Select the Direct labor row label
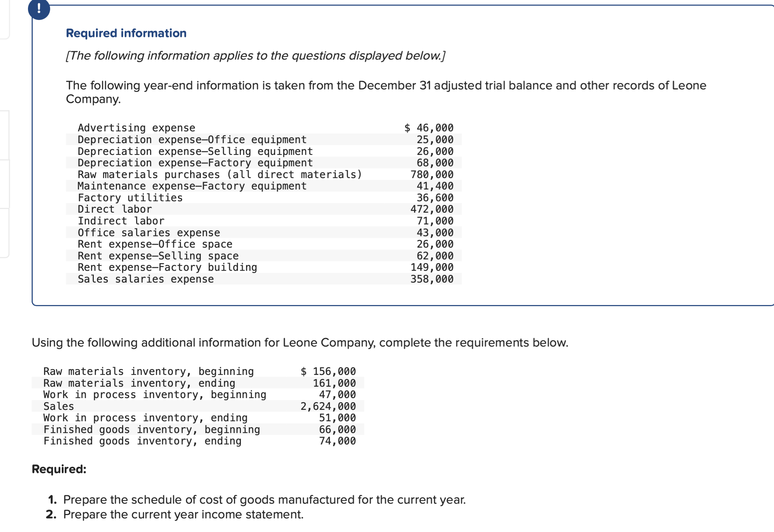The width and height of the screenshot is (774, 532). click(115, 209)
